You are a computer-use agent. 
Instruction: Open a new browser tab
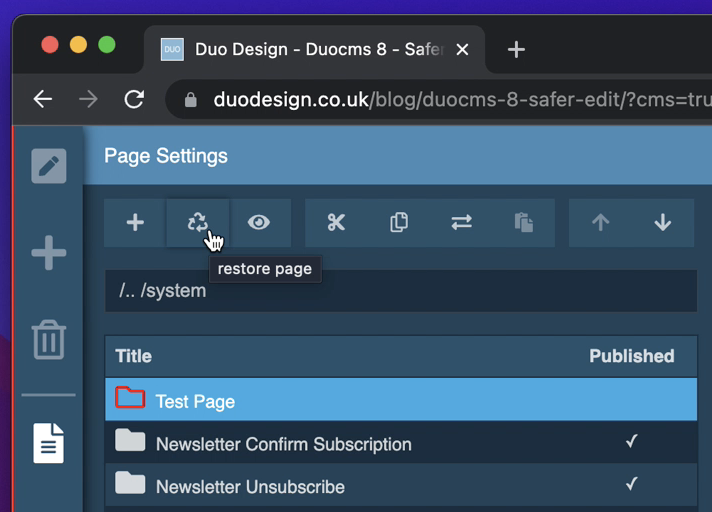point(516,49)
